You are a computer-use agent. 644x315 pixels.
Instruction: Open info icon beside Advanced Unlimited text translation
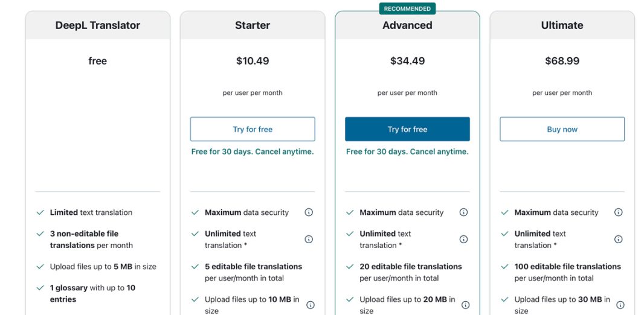(464, 239)
